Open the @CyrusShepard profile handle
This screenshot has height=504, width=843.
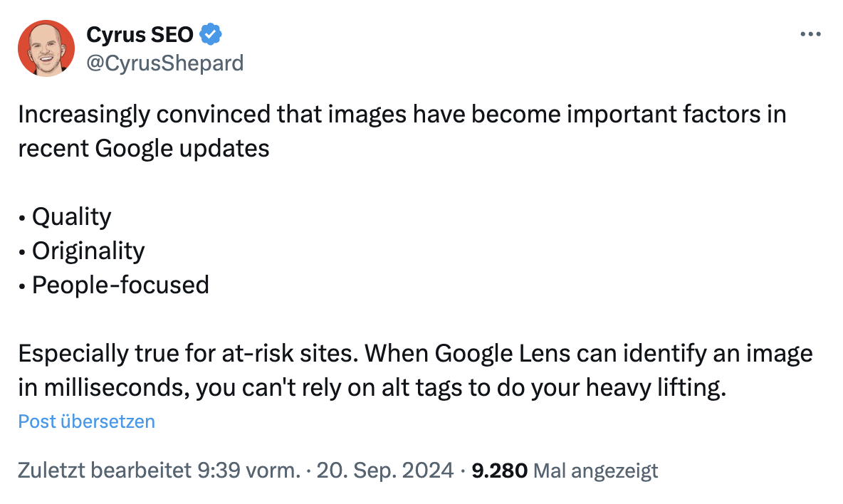pyautogui.click(x=166, y=63)
